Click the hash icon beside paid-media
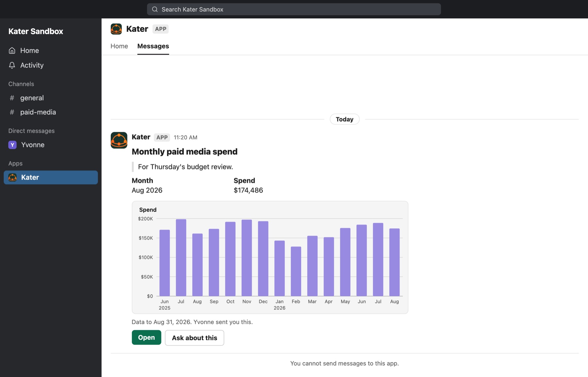 [x=12, y=112]
